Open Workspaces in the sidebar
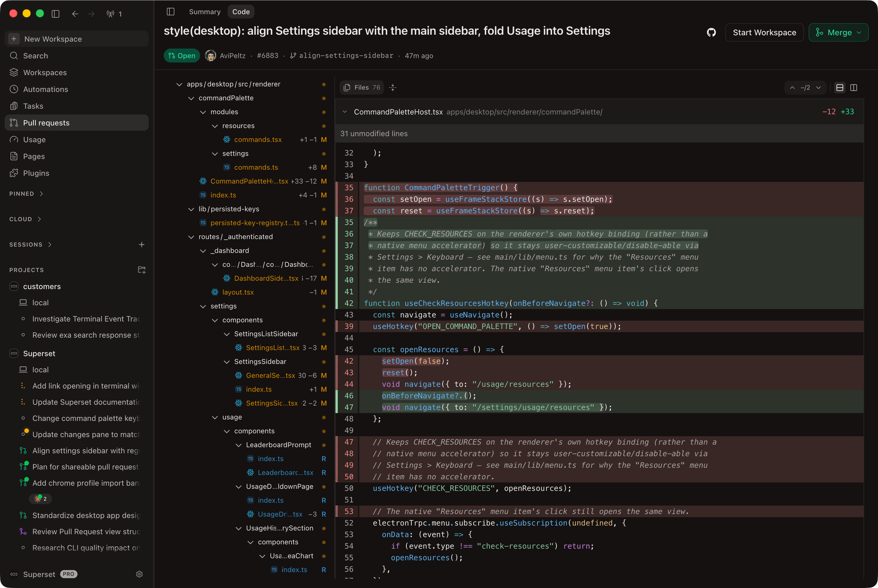 click(x=76, y=73)
